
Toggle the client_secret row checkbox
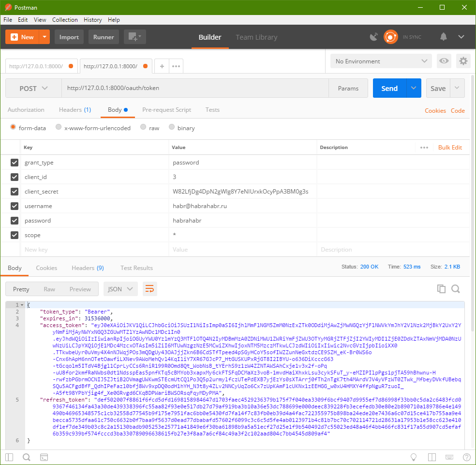[x=14, y=191]
